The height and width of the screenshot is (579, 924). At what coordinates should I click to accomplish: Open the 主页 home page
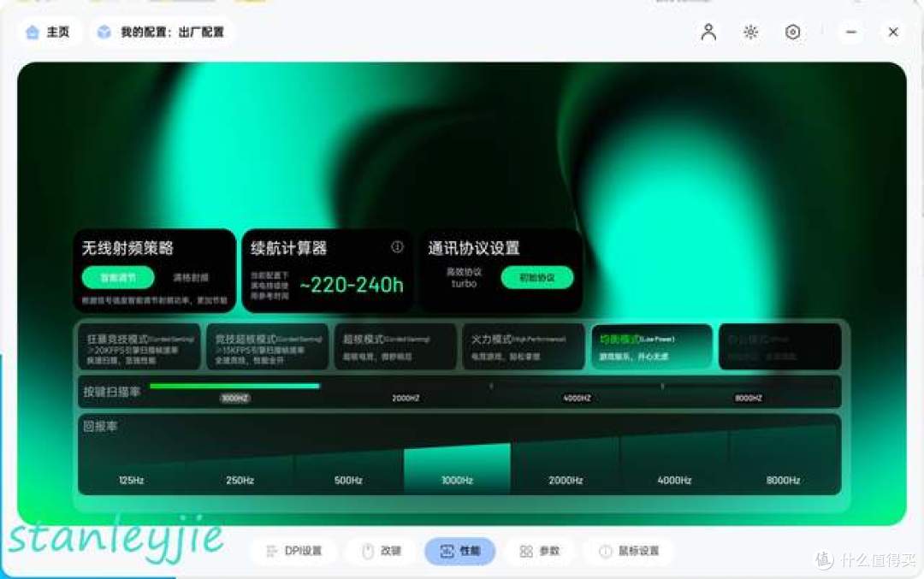point(48,32)
